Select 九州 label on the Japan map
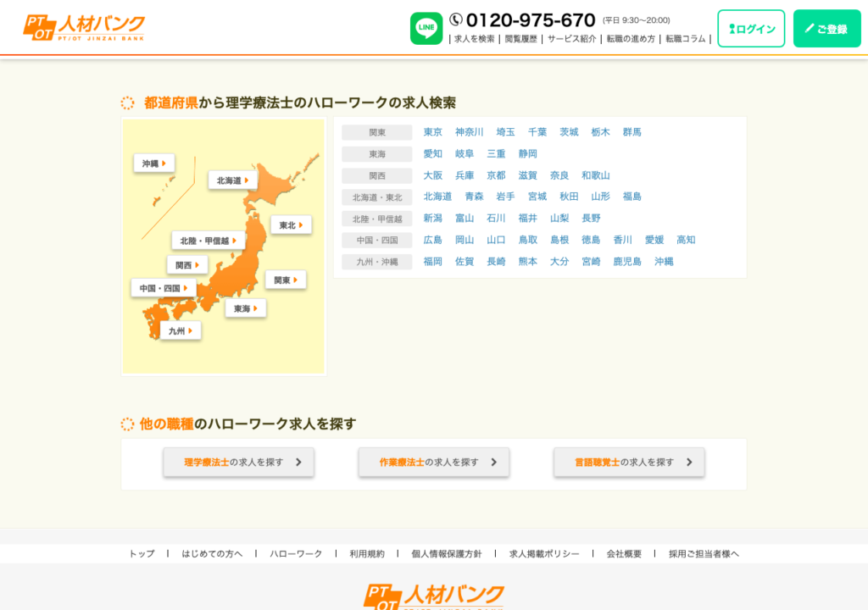This screenshot has height=610, width=868. click(181, 331)
